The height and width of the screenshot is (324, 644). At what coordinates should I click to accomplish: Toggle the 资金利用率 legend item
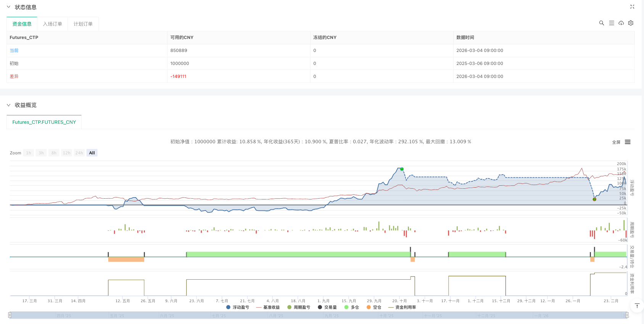coord(402,307)
